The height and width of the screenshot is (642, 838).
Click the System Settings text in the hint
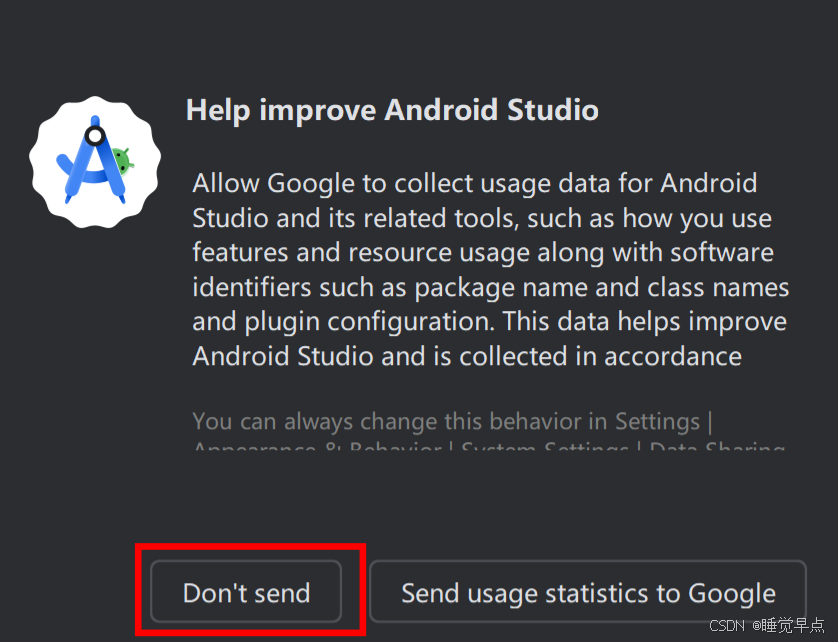point(543,447)
